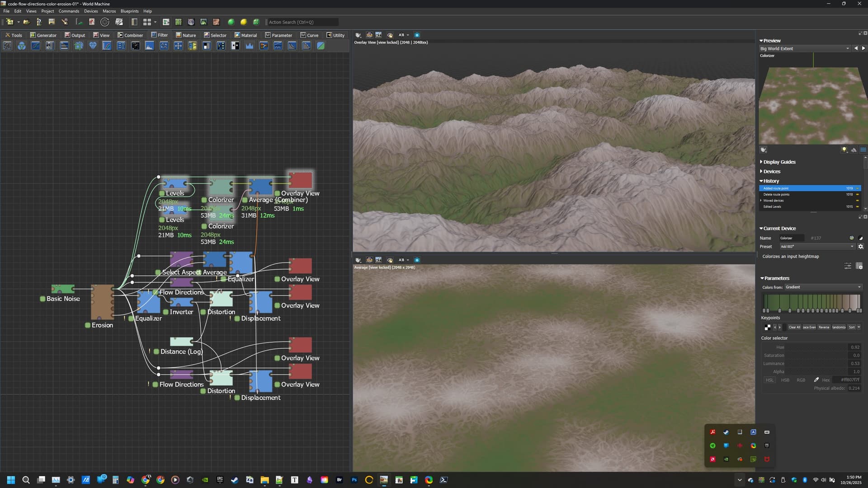Select the RGB color mode option
Image resolution: width=868 pixels, height=488 pixels.
(x=801, y=380)
